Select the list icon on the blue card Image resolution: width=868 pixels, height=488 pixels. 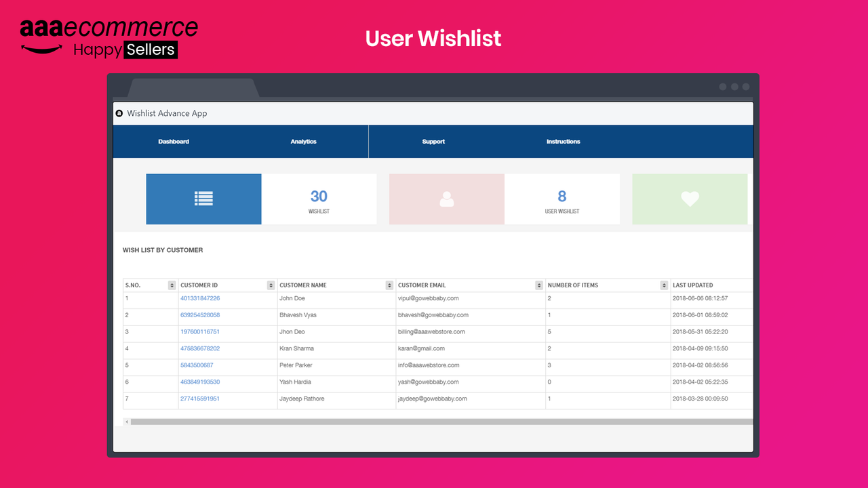point(203,199)
